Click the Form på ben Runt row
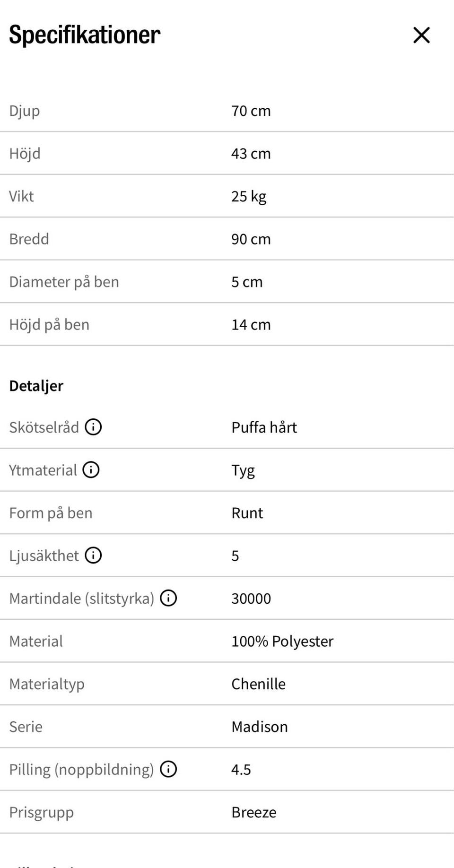 click(227, 513)
